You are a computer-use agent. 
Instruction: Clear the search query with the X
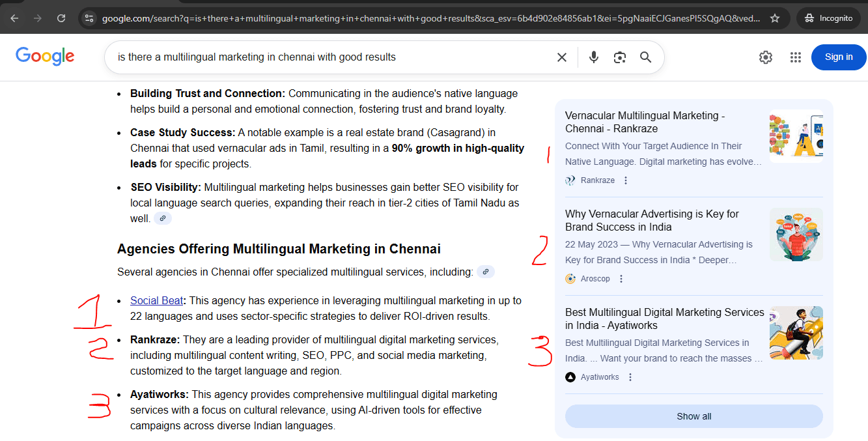point(561,57)
